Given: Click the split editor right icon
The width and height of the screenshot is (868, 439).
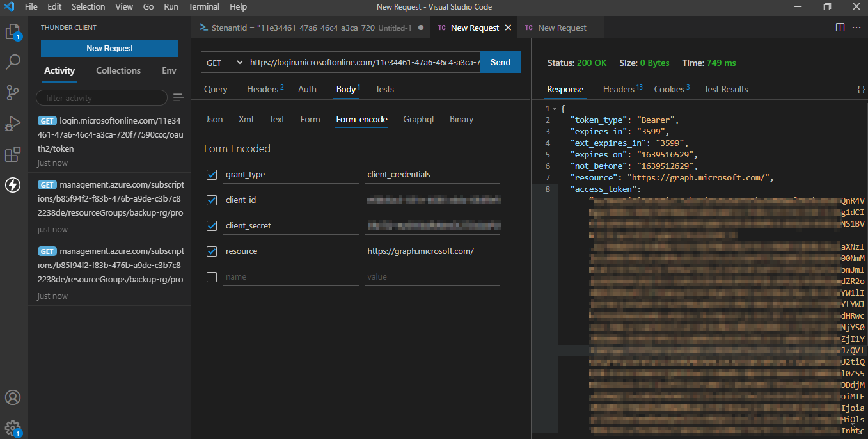Looking at the screenshot, I should click(x=840, y=28).
